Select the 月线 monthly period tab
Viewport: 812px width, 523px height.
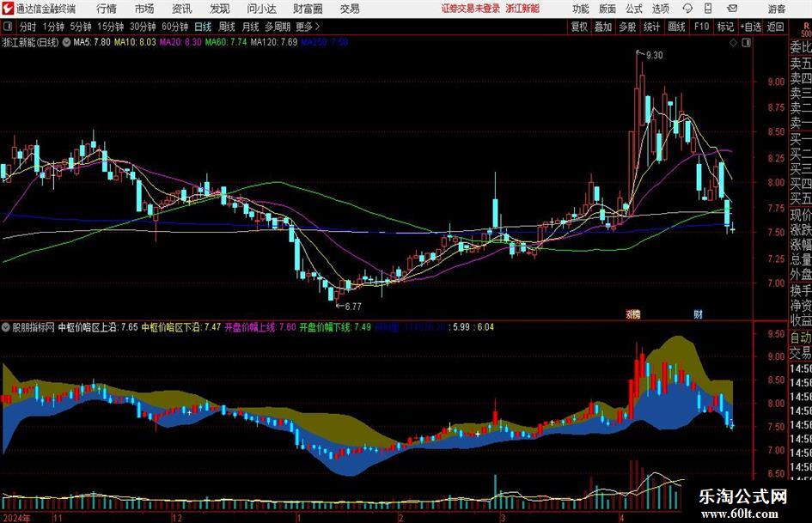coord(250,27)
